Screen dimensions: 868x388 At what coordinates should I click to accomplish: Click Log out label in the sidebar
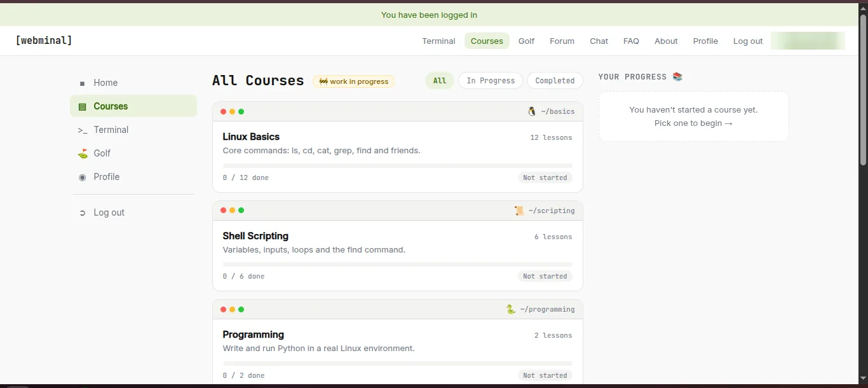click(x=109, y=212)
